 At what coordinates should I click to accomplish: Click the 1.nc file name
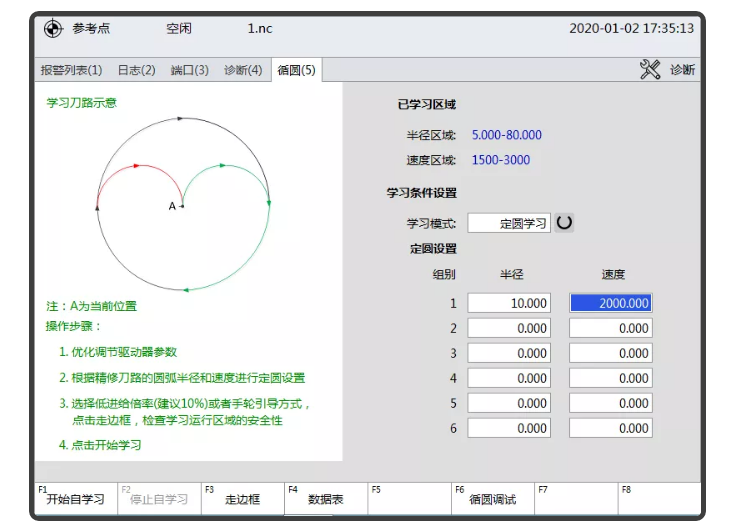point(260,29)
